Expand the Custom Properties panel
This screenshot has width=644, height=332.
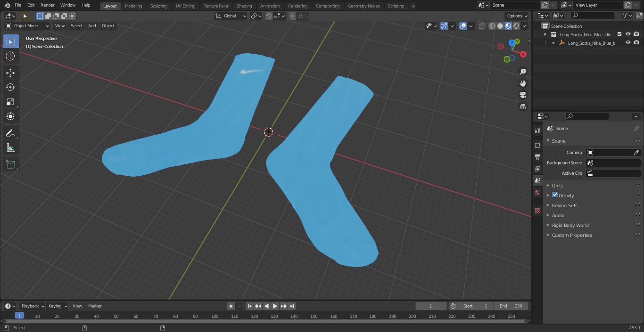pyautogui.click(x=571, y=235)
